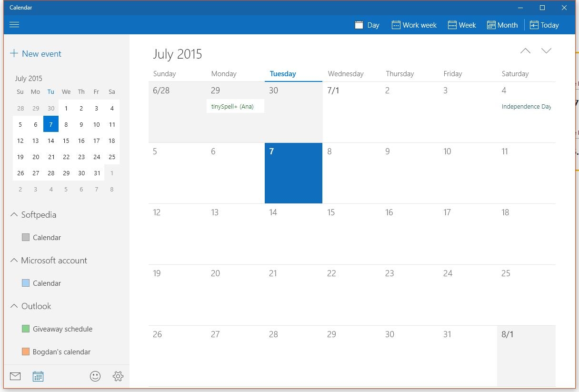Open the tinySpell+ (Ana) event
The image size is (579, 392).
click(x=235, y=106)
